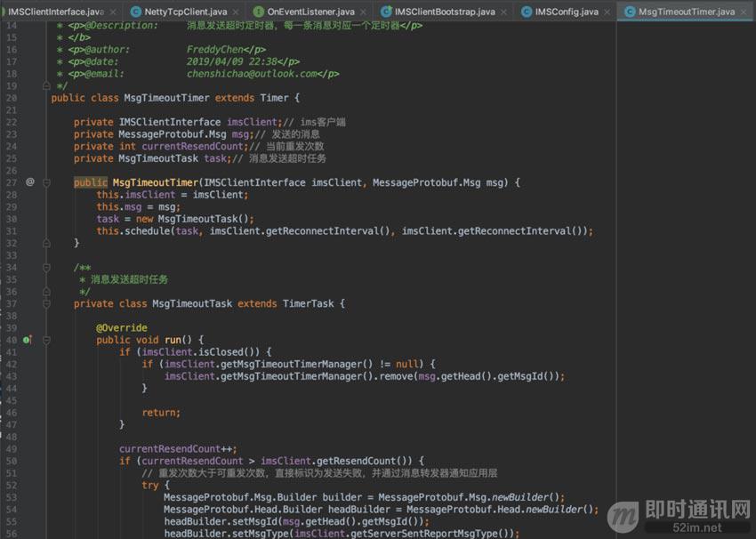Click 'this.imsClient' on line 28

pos(136,195)
